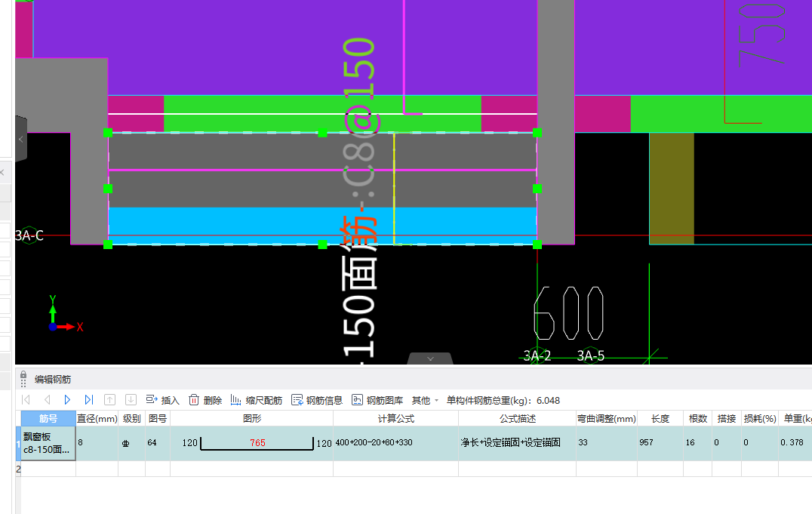Screen dimensions: 812x514
Task: Open 钢筋图库 rebar shape library
Action: click(377, 400)
